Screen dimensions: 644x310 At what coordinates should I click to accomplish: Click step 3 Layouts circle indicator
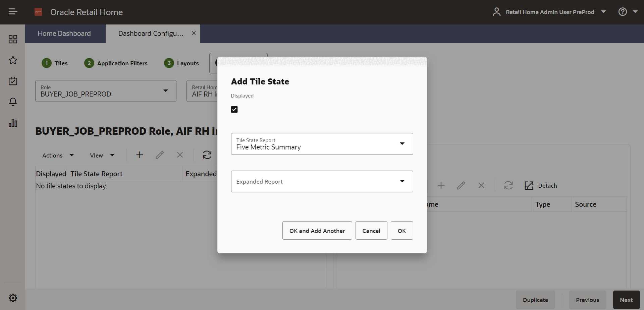point(169,63)
